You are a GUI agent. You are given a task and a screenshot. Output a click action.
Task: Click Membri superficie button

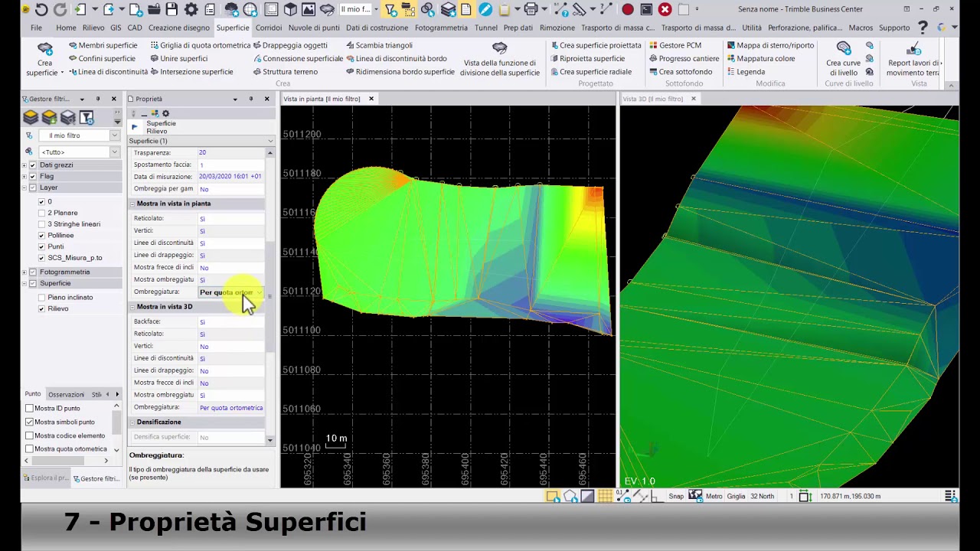pyautogui.click(x=103, y=45)
